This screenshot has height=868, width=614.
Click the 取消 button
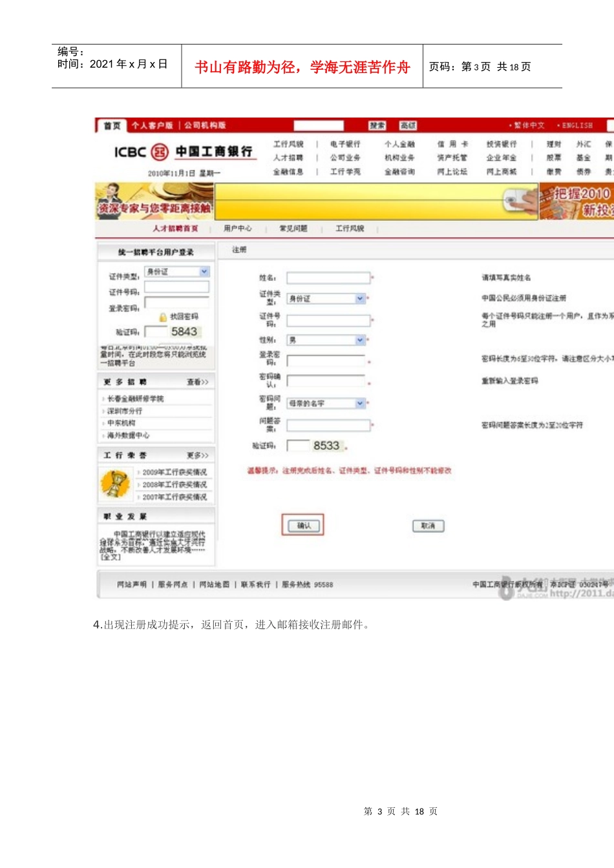[428, 526]
